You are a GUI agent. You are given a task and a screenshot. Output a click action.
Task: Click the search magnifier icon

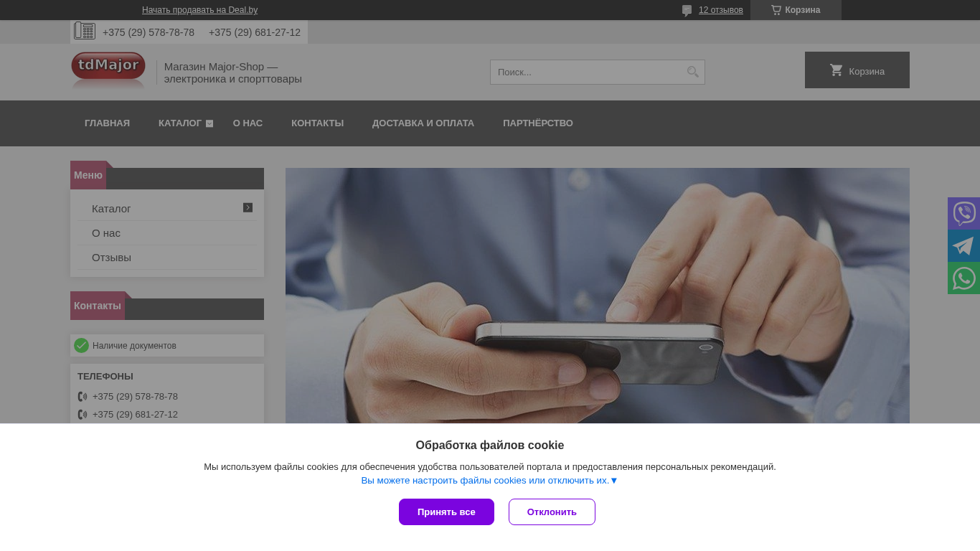(692, 72)
